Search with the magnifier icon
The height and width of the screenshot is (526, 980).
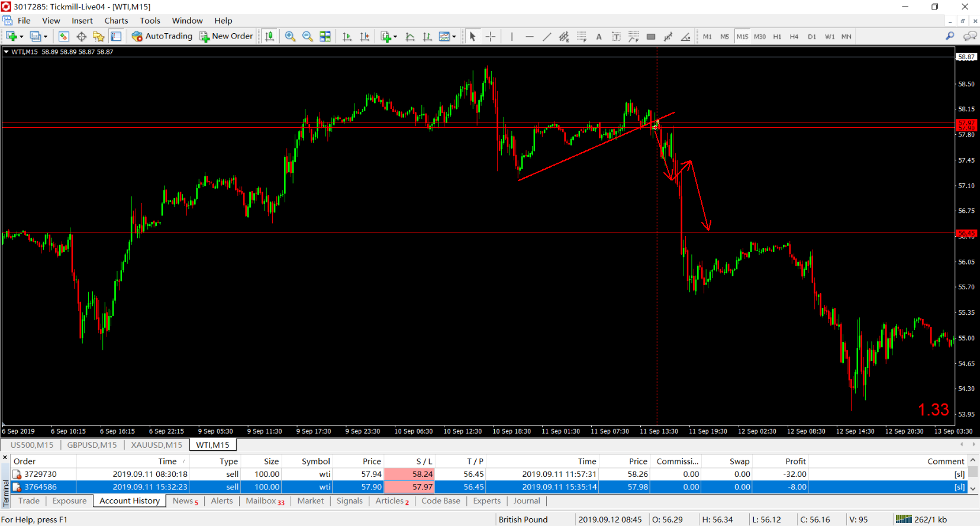tap(950, 36)
